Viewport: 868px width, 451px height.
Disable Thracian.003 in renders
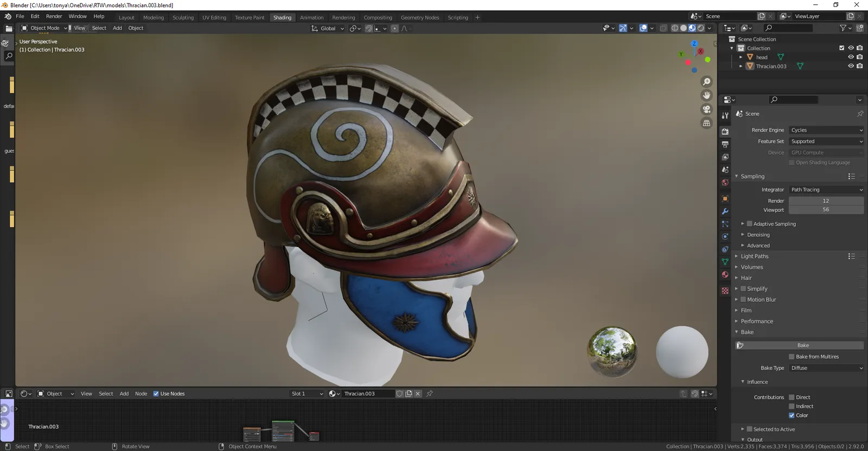coord(859,66)
